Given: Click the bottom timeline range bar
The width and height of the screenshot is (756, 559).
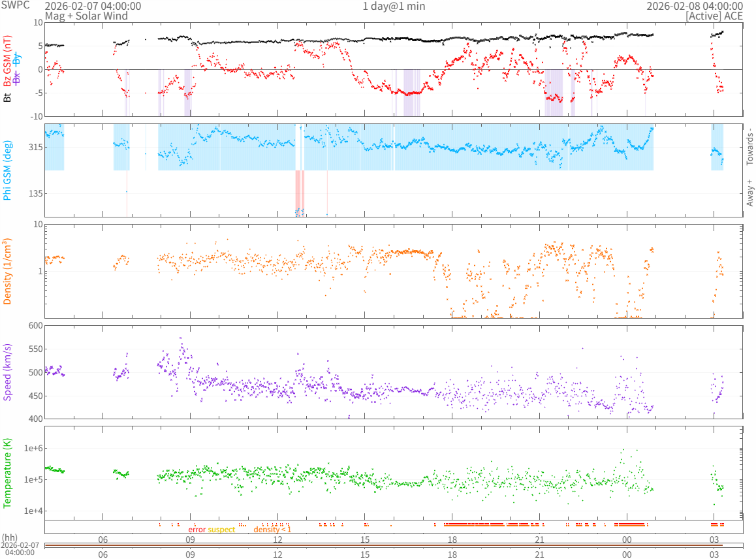Looking at the screenshot, I should point(393,545).
